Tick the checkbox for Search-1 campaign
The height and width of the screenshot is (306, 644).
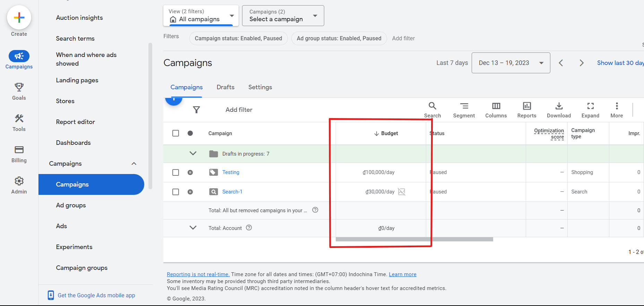coord(176,192)
